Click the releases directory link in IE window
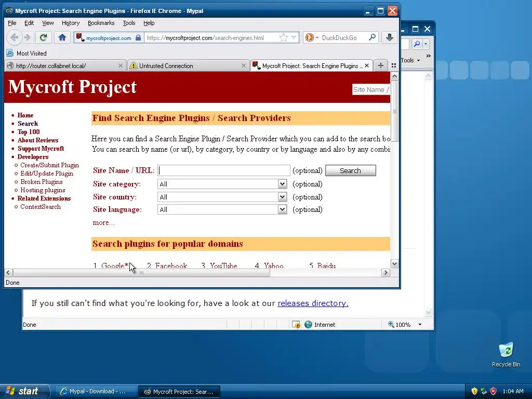This screenshot has height=399, width=532. pyautogui.click(x=313, y=303)
